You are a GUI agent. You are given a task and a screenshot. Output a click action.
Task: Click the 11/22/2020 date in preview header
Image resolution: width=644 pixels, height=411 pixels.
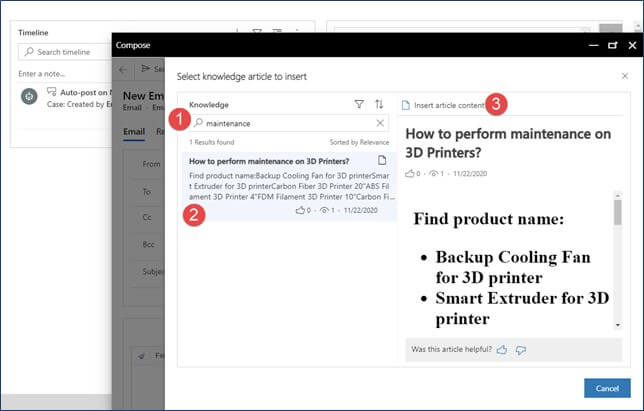coord(470,174)
